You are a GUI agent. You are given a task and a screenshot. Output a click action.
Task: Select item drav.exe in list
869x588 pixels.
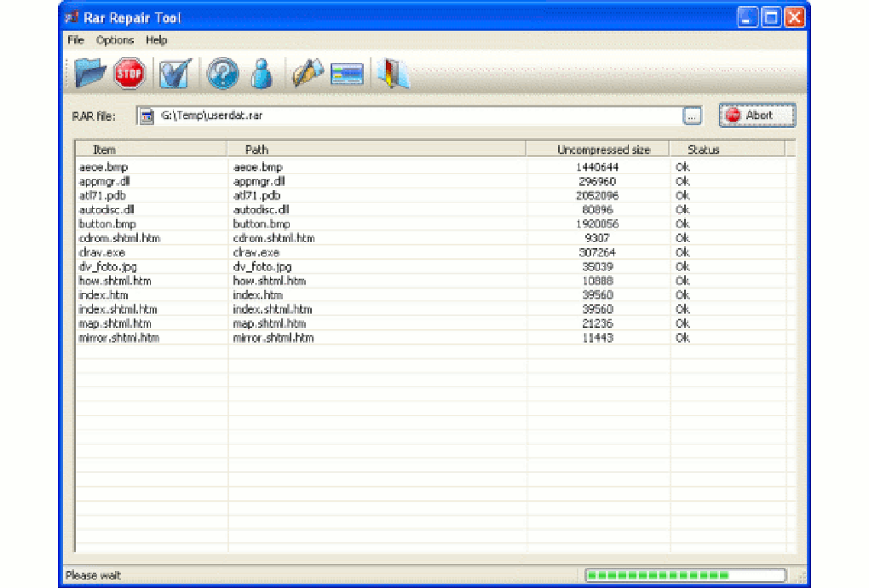(x=102, y=252)
